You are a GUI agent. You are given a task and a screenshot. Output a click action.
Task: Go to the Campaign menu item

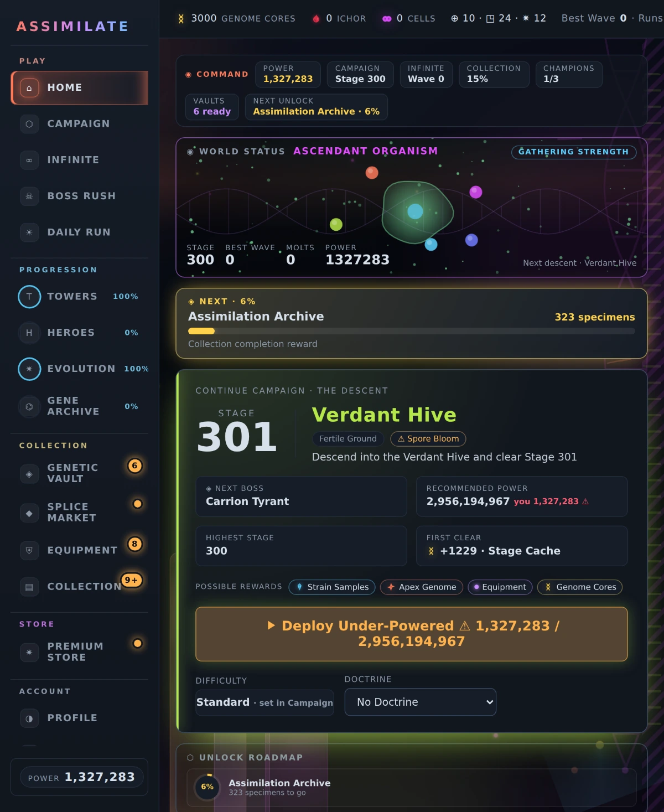click(80, 124)
